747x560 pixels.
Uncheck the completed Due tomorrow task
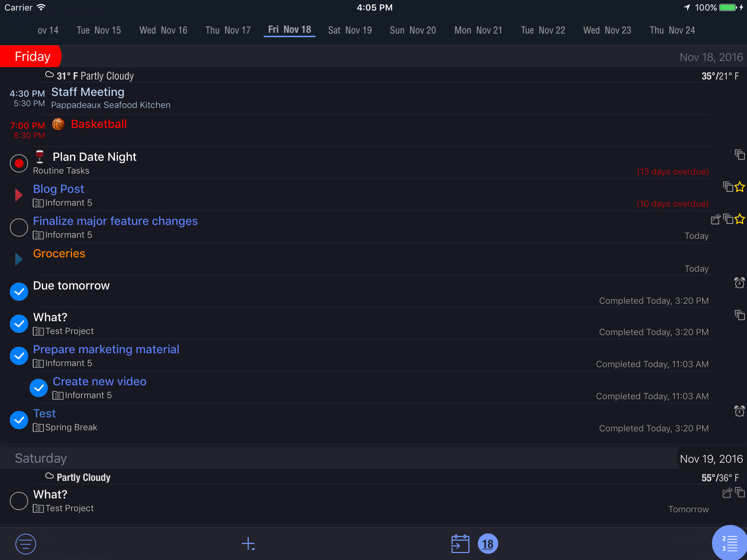tap(19, 291)
